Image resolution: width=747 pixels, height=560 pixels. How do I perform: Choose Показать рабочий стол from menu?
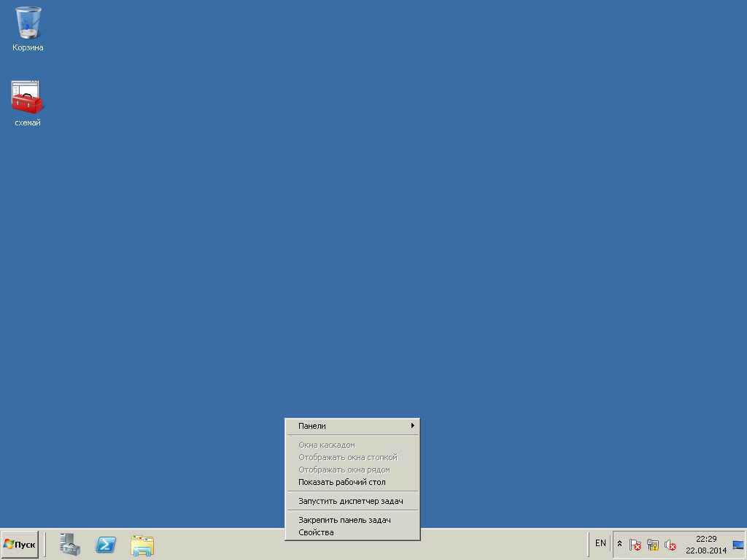click(342, 482)
